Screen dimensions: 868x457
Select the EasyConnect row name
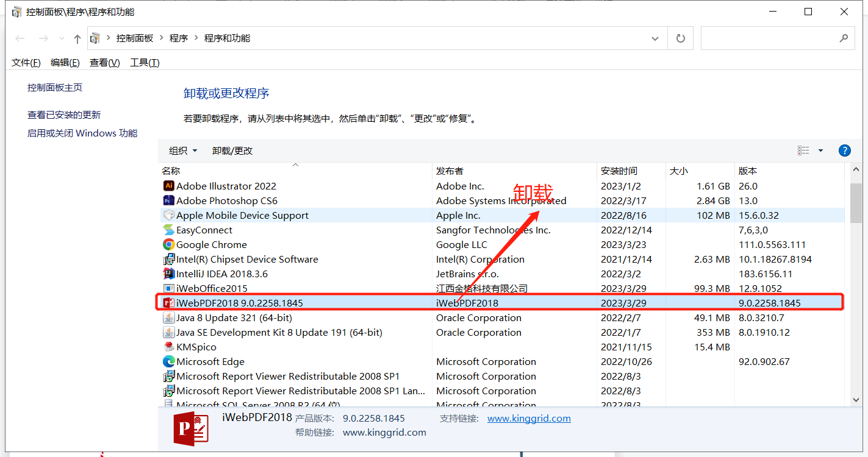pyautogui.click(x=204, y=230)
